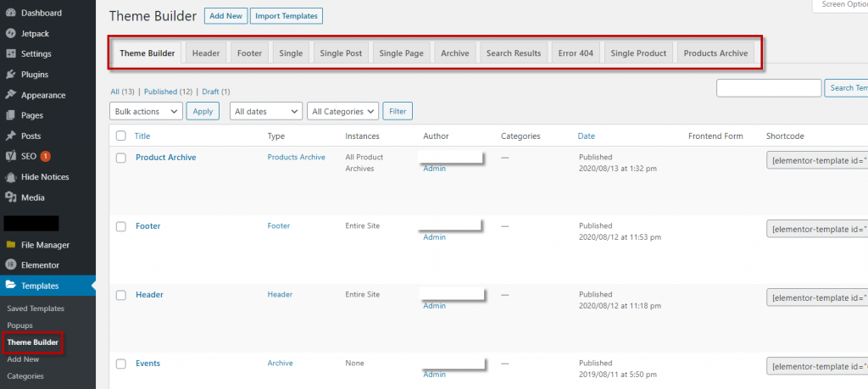Open the Product Archive template title
Viewport: 868px width, 389px height.
pyautogui.click(x=165, y=158)
